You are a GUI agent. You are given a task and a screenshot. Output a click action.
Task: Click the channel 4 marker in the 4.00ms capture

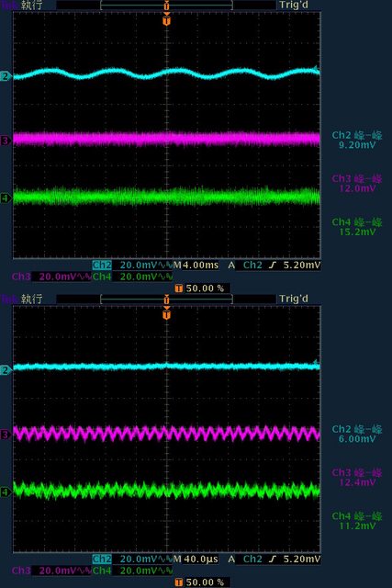pos(6,198)
